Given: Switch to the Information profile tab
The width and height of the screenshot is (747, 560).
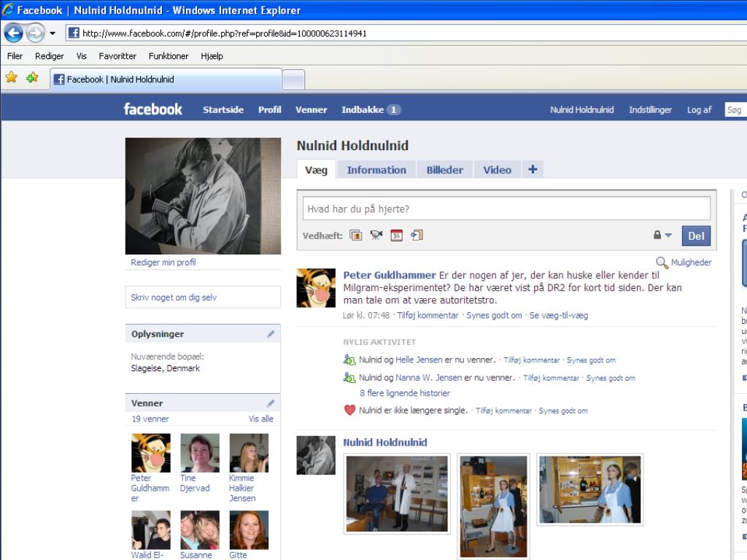Looking at the screenshot, I should [x=376, y=170].
